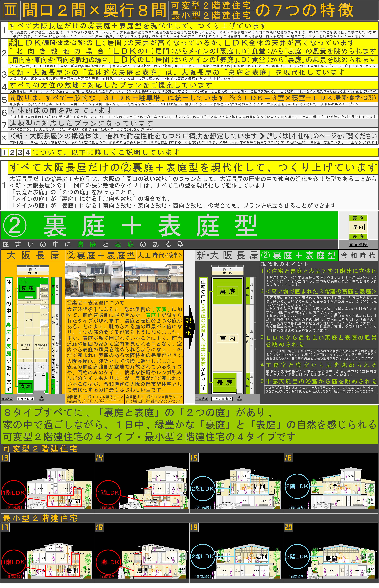
Task: Click the 令和時代 label
Action: [358, 256]
